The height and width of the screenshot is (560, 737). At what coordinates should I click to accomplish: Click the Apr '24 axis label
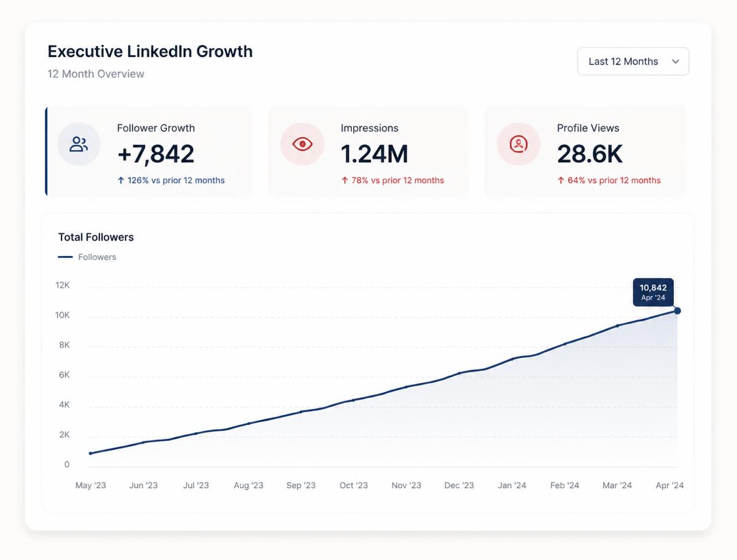670,485
